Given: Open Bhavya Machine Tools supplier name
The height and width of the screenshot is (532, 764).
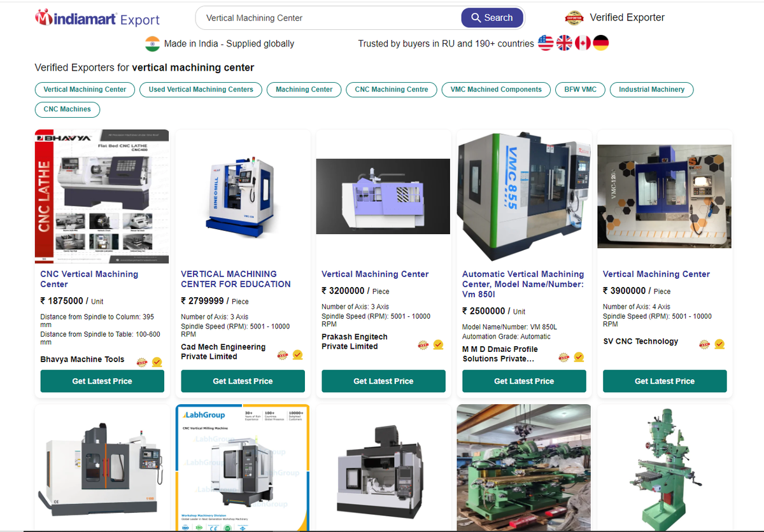Looking at the screenshot, I should coord(82,360).
